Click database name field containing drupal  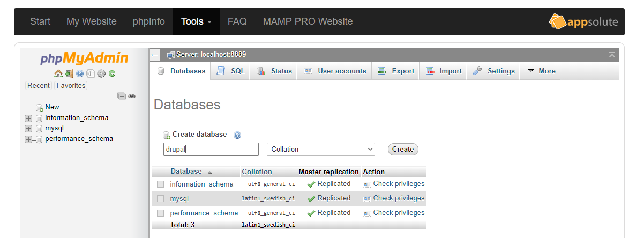[211, 149]
